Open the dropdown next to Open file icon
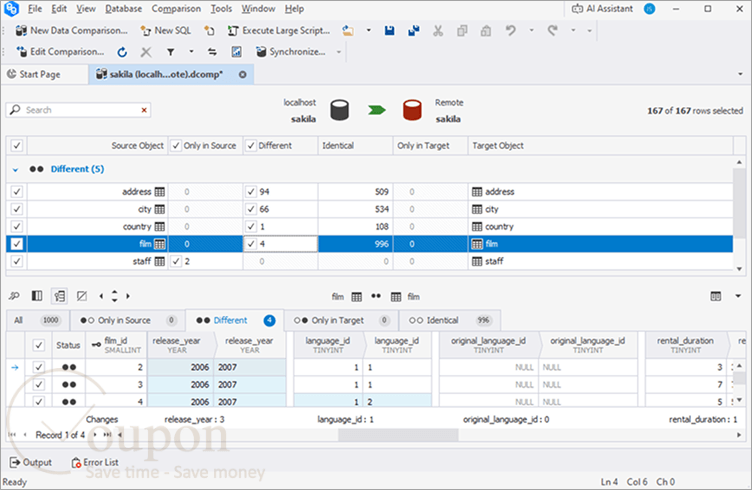 point(368,31)
